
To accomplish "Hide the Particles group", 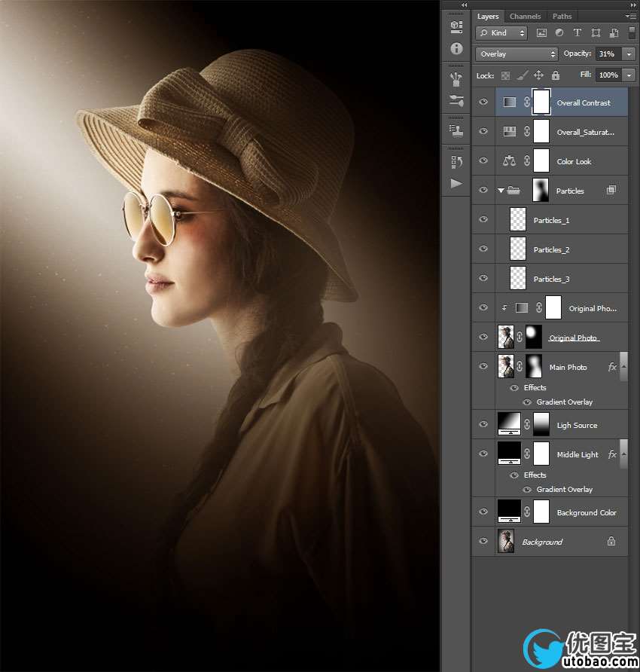I will pos(483,190).
